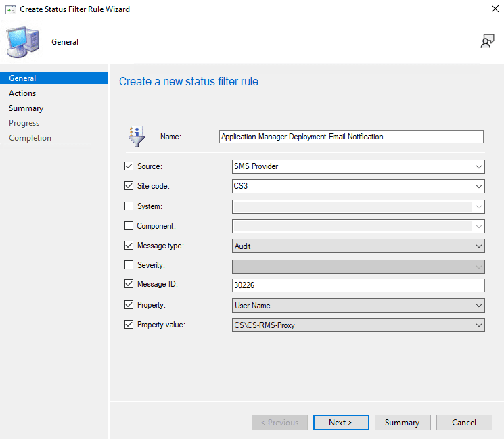Click the Message ID field containing 30226
504x439 pixels.
[x=358, y=285]
